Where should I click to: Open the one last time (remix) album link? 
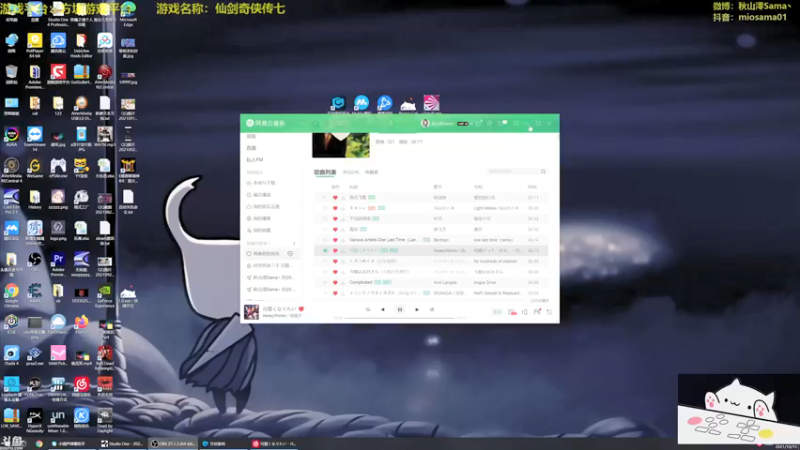point(493,240)
